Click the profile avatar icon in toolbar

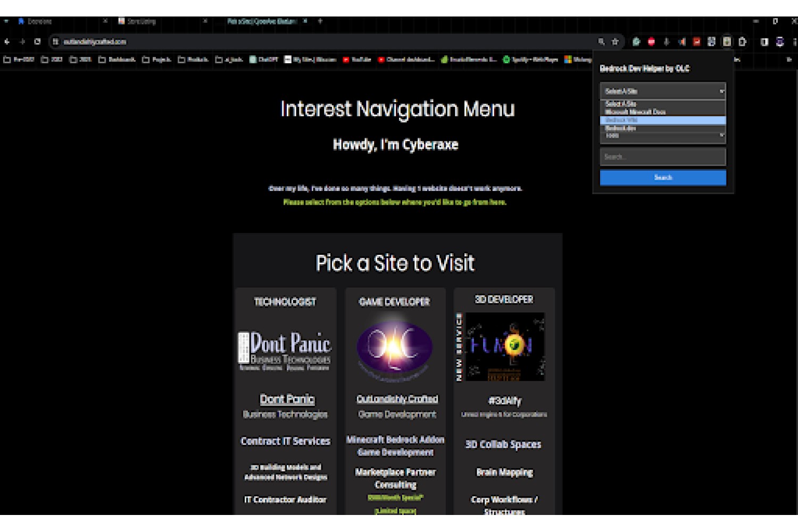click(780, 41)
